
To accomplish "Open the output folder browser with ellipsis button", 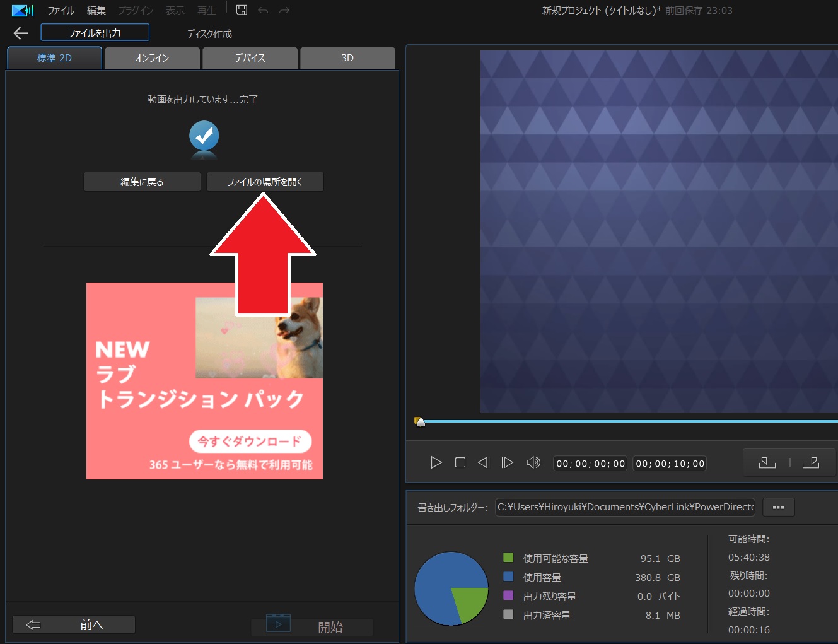I will point(778,506).
